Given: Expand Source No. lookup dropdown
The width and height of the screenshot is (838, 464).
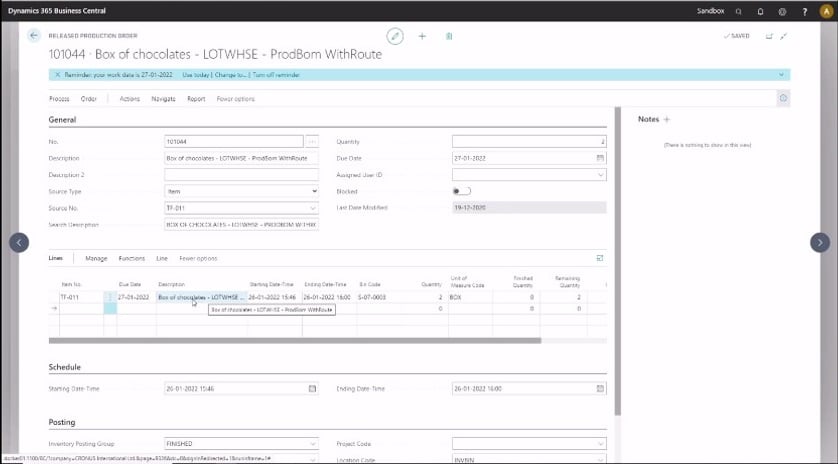Looking at the screenshot, I should (313, 208).
